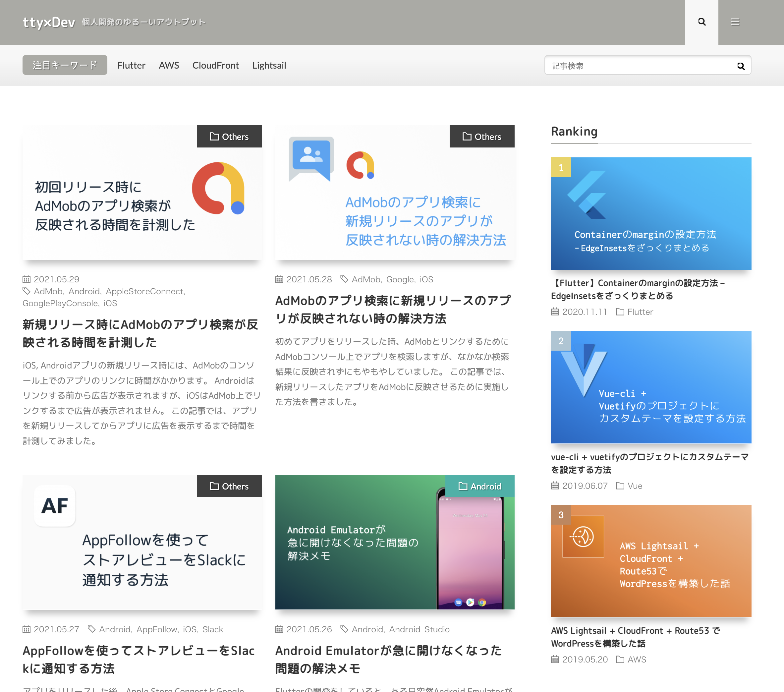This screenshot has height=692, width=784.
Task: Click Others badge on AdMob 解決方法 card
Action: (x=482, y=137)
